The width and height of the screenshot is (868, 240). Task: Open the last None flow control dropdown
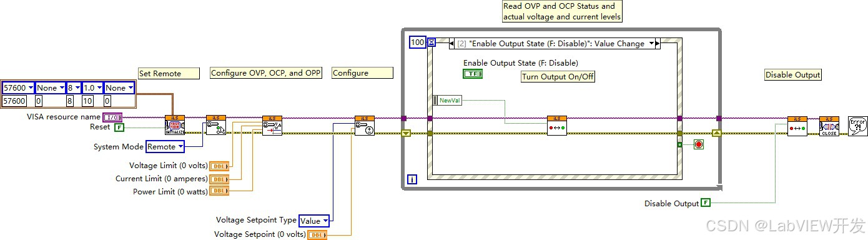click(x=119, y=87)
